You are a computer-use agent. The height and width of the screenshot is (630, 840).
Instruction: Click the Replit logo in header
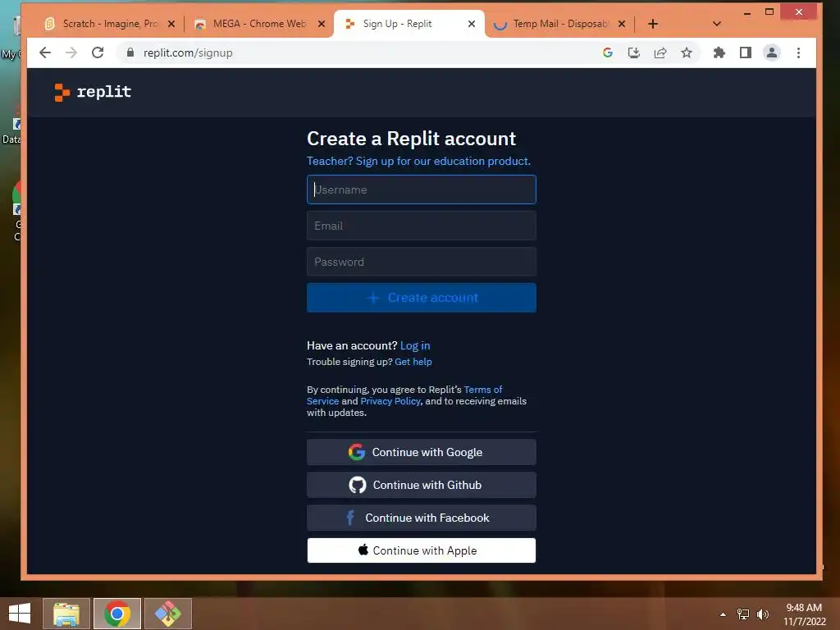click(x=93, y=92)
